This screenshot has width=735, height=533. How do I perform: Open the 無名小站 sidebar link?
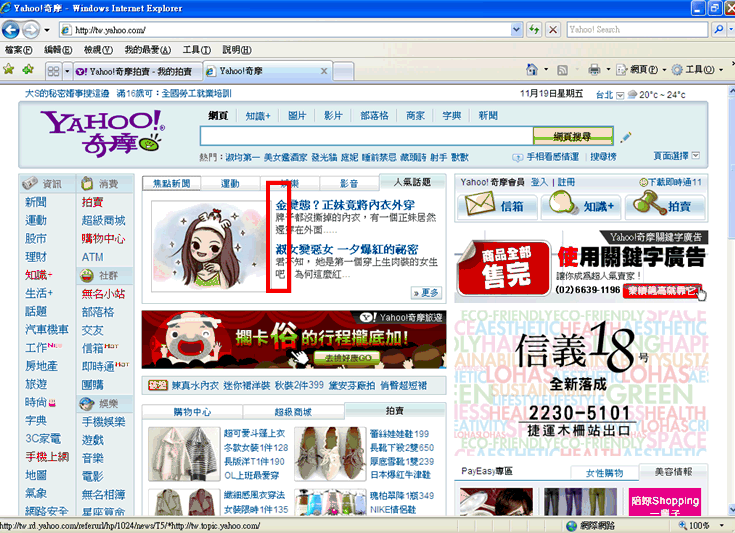point(103,294)
